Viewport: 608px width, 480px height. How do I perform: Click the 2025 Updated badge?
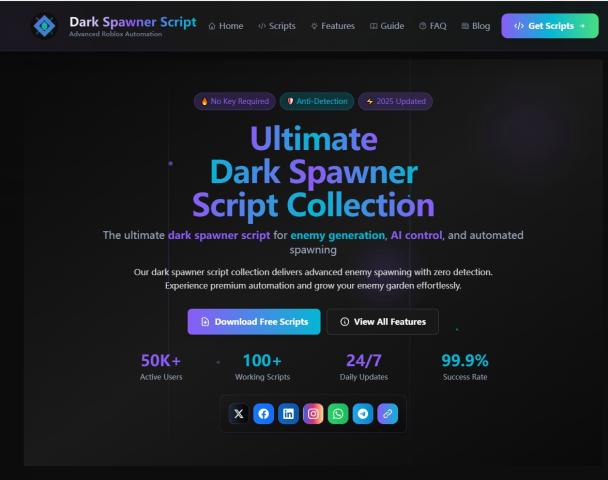[395, 101]
